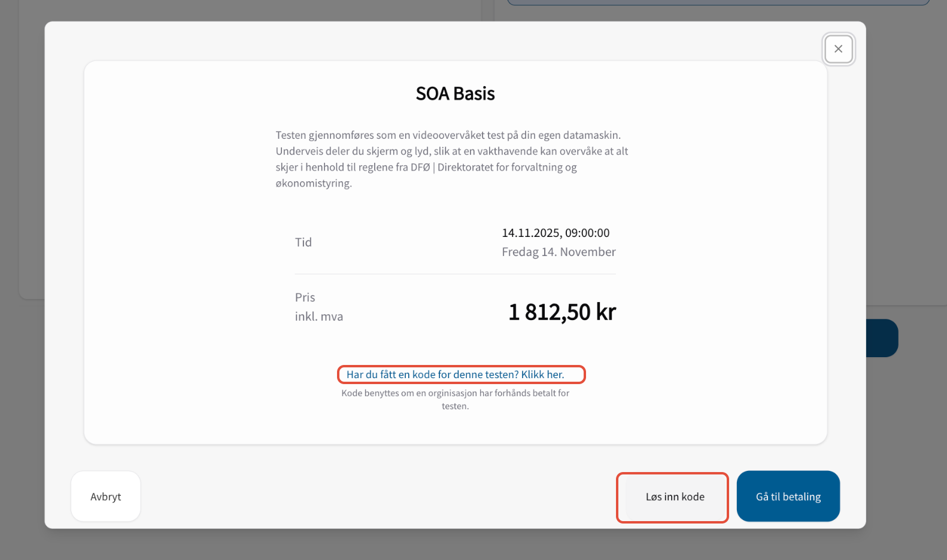Close the SOA Basis dialog with the X
The width and height of the screenshot is (947, 560).
[x=838, y=49]
